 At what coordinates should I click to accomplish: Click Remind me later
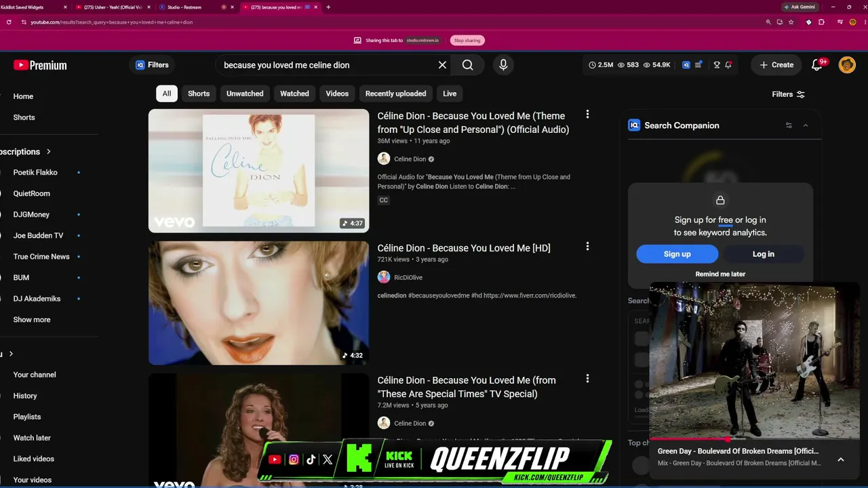[x=720, y=274]
